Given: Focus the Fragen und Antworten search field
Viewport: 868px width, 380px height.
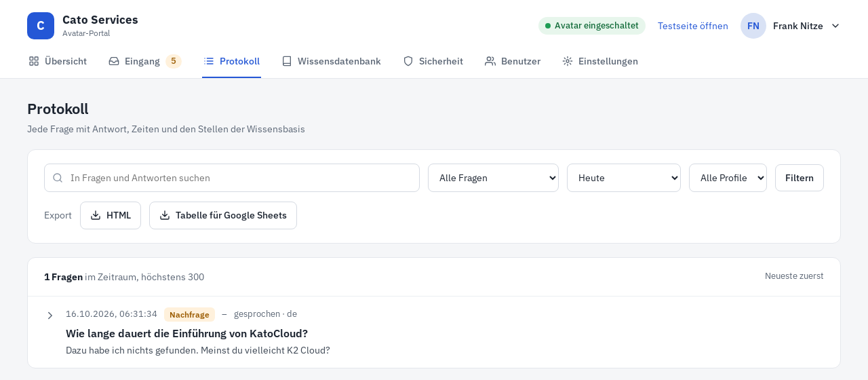Looking at the screenshot, I should pyautogui.click(x=232, y=178).
